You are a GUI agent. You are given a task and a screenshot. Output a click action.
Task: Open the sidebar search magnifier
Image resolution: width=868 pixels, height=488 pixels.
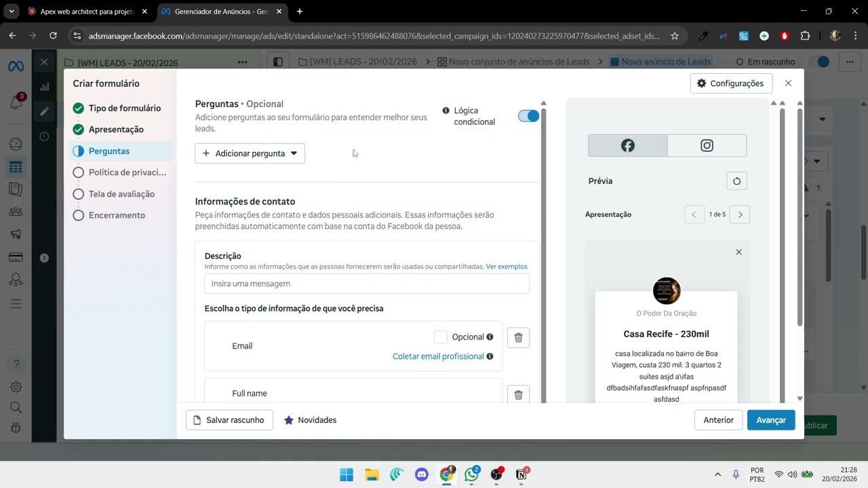(x=16, y=407)
